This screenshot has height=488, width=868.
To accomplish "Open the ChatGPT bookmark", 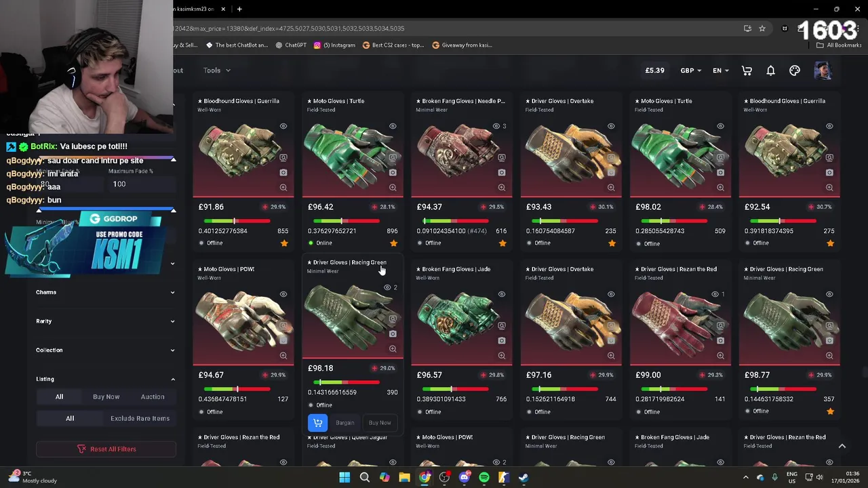I will [291, 45].
